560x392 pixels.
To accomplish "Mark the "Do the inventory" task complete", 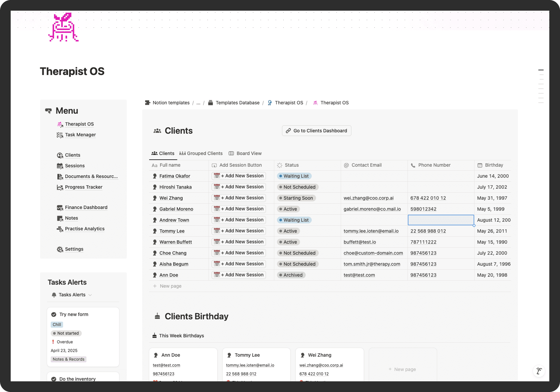I will click(54, 379).
